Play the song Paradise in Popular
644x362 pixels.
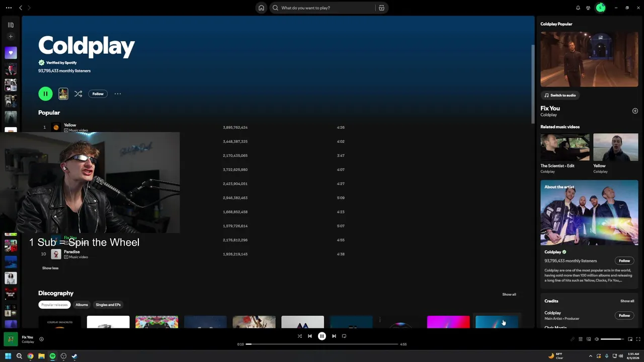point(72,252)
